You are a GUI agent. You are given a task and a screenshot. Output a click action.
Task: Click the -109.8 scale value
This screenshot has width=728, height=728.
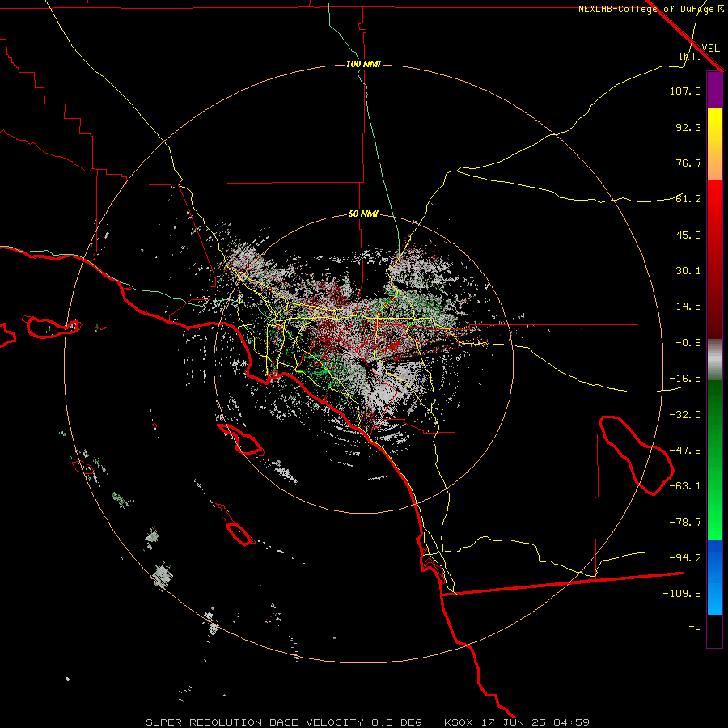coord(682,594)
